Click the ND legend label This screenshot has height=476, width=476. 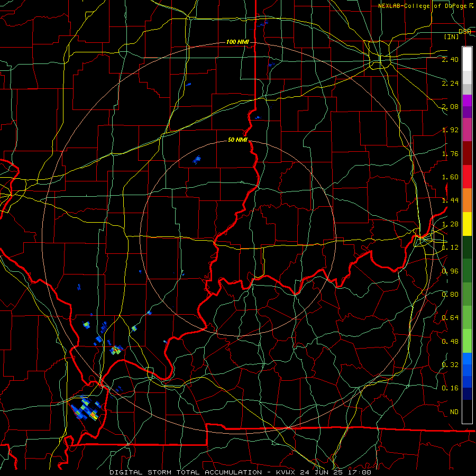coord(454,412)
